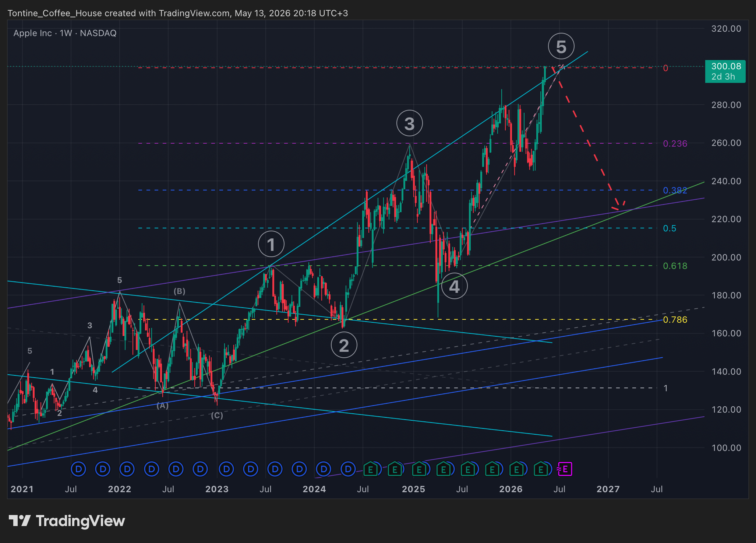Select the (C) corrective wave label
Screen dimensions: 756x543
217,416
